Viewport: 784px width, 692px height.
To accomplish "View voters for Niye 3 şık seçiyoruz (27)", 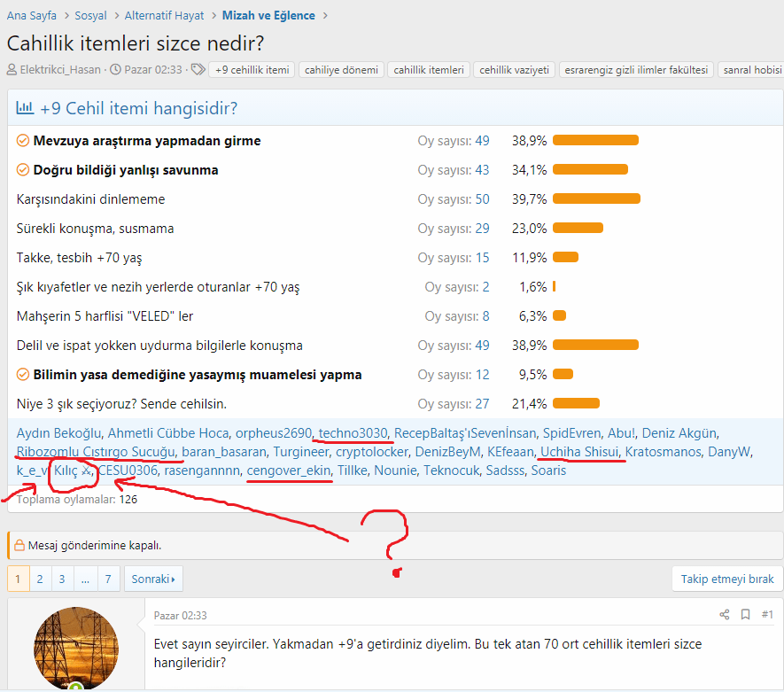I will (x=482, y=404).
